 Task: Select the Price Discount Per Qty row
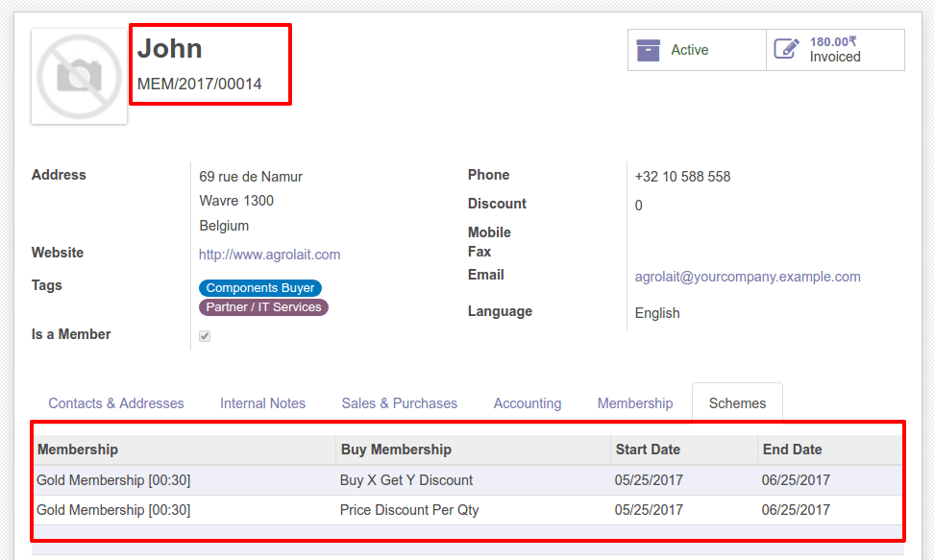(409, 510)
